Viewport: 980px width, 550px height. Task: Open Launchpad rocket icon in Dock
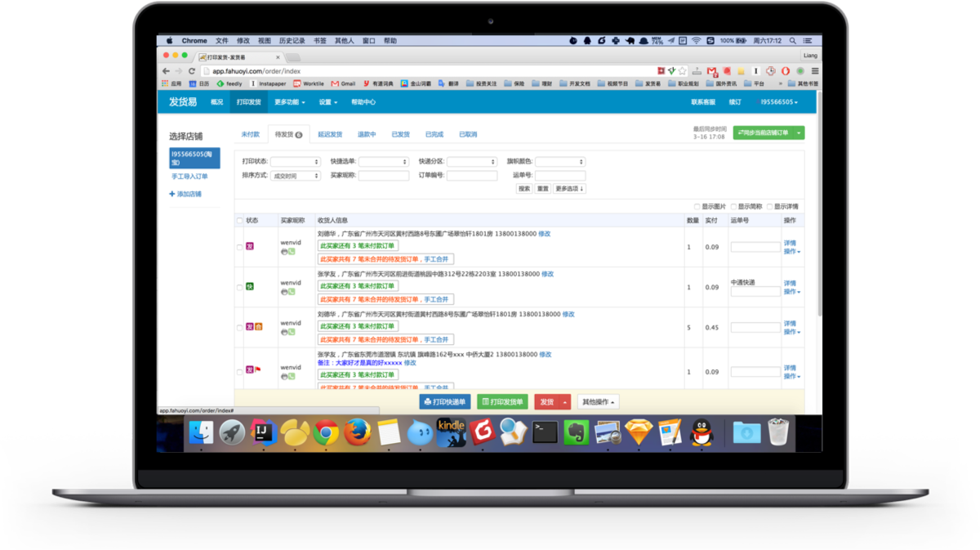click(x=232, y=432)
